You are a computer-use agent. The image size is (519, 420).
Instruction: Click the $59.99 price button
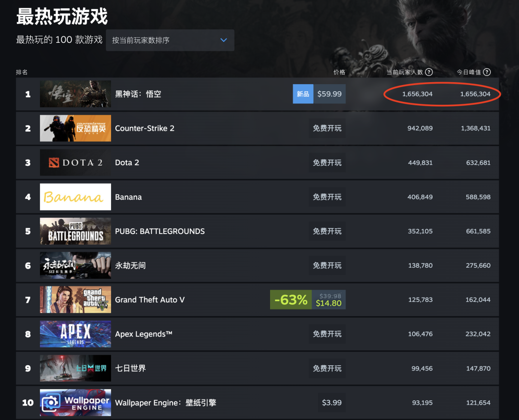(329, 94)
